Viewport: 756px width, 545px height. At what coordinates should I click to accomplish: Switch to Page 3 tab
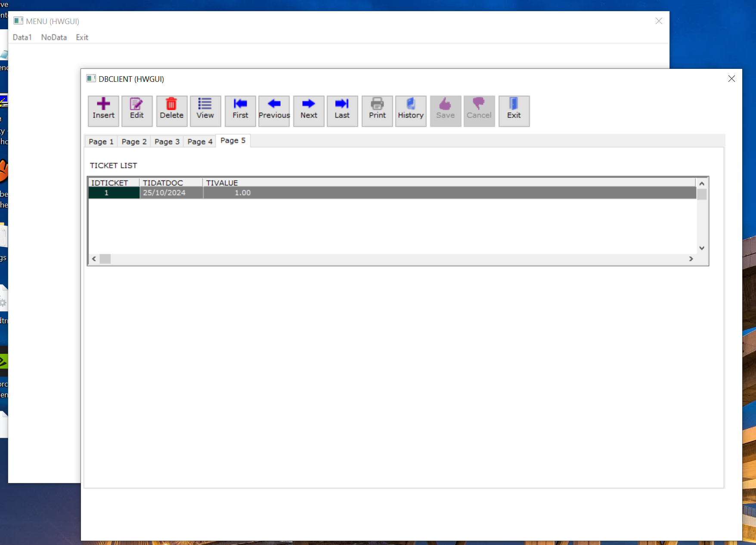click(167, 142)
